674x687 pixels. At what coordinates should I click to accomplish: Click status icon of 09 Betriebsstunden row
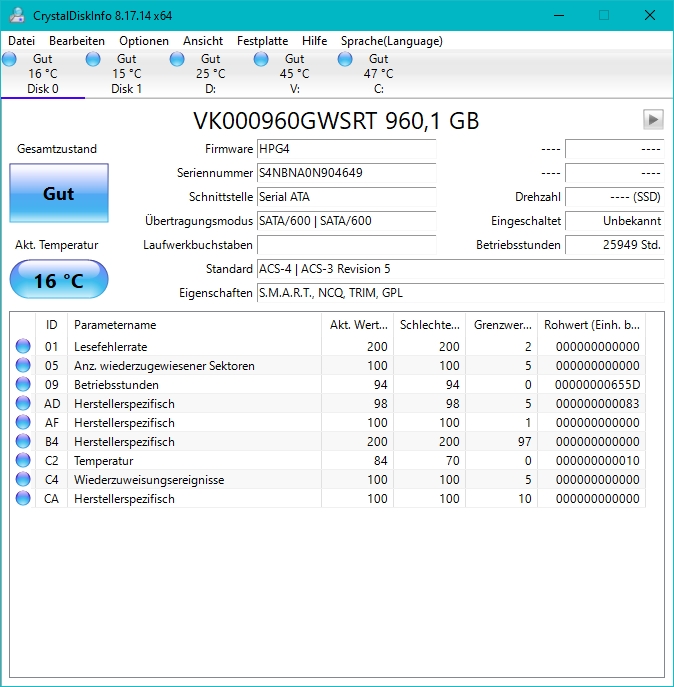pos(23,384)
